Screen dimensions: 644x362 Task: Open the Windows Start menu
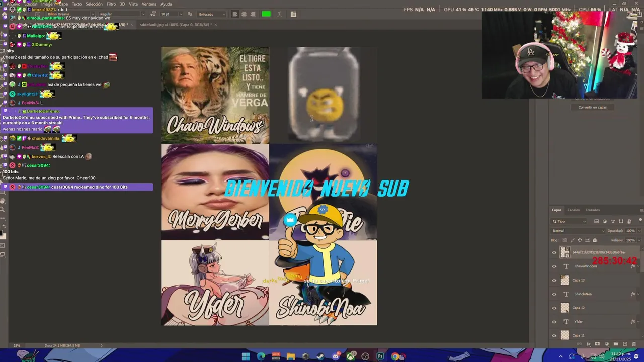point(246,356)
